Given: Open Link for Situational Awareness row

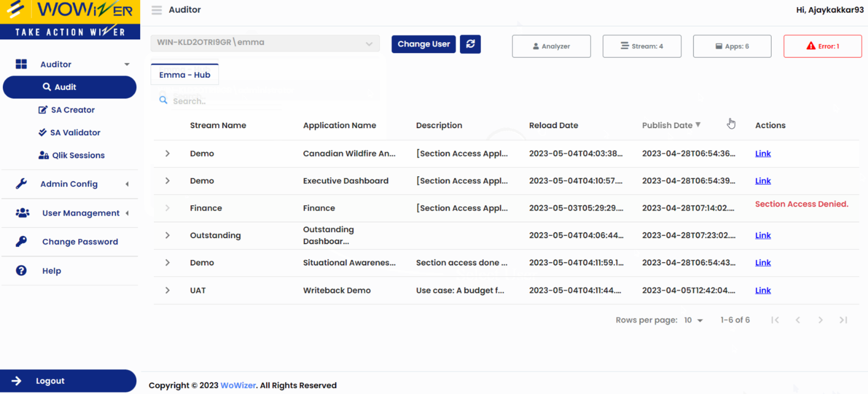Looking at the screenshot, I should click(763, 263).
